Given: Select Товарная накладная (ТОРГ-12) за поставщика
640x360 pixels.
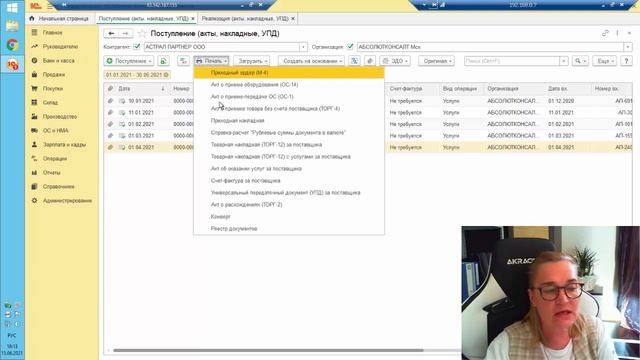Looking at the screenshot, I should 289,144.
